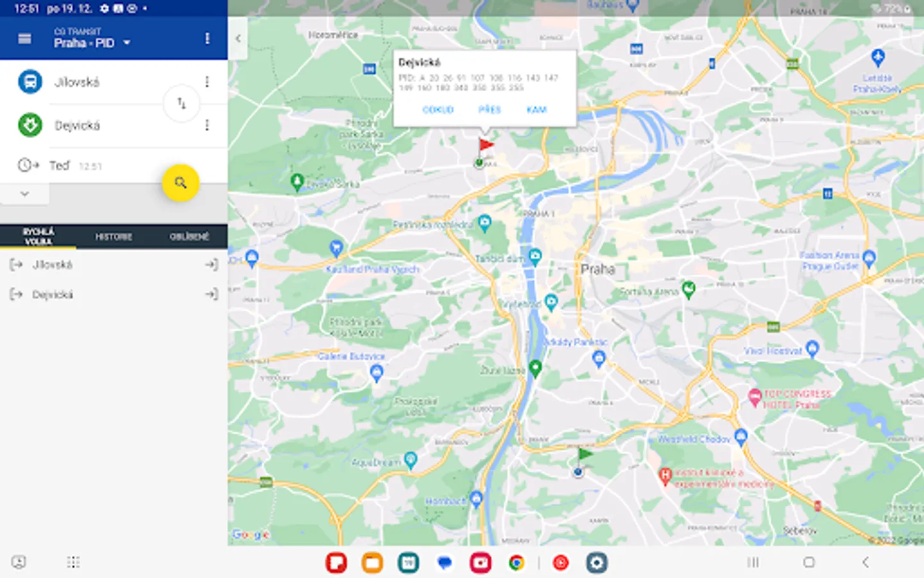Swap origin and destination stops

tap(182, 103)
